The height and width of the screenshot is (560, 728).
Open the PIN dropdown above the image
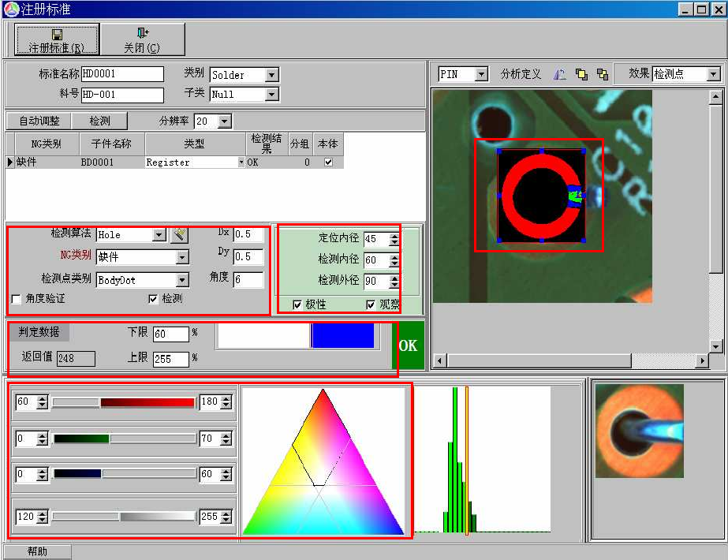click(x=481, y=74)
